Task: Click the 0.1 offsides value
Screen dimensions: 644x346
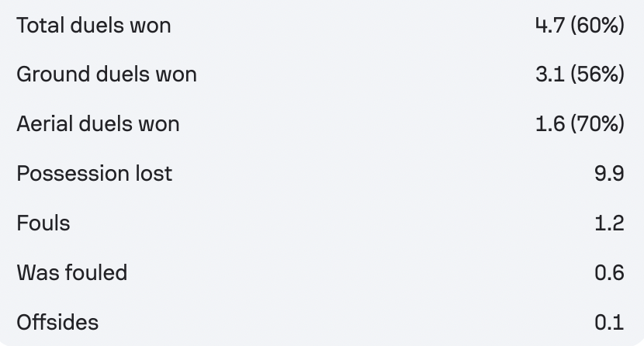Action: (x=610, y=323)
